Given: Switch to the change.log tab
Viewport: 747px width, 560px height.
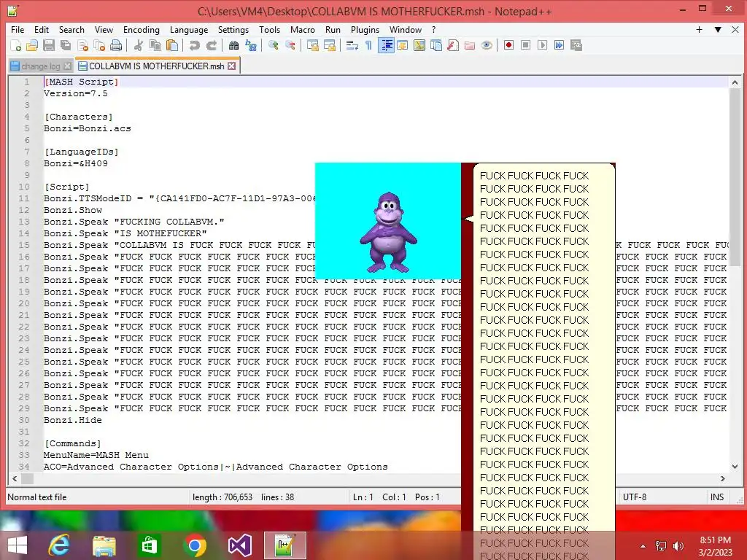Looking at the screenshot, I should [41, 66].
